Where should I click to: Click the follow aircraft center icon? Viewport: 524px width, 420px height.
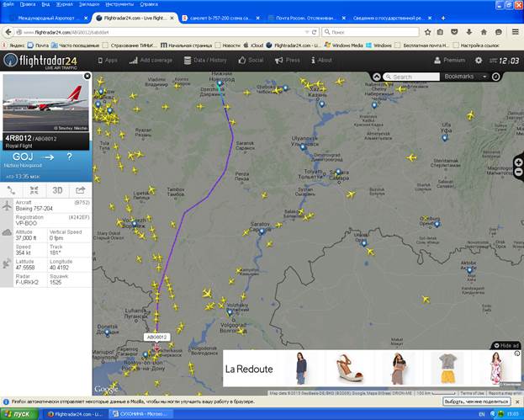point(34,190)
